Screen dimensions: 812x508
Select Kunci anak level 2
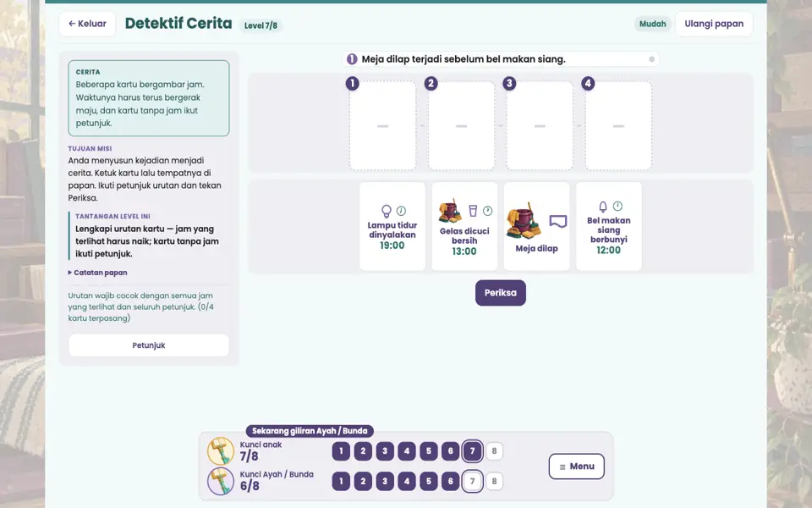363,451
